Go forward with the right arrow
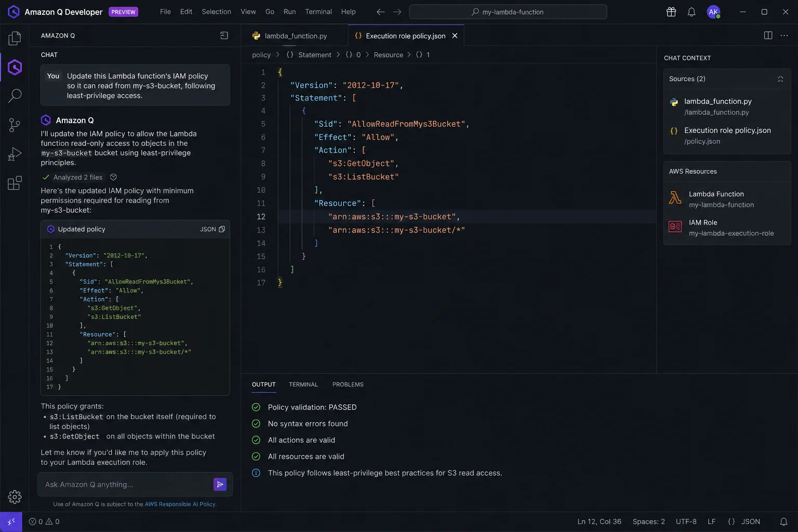Image resolution: width=798 pixels, height=532 pixels. click(x=397, y=11)
